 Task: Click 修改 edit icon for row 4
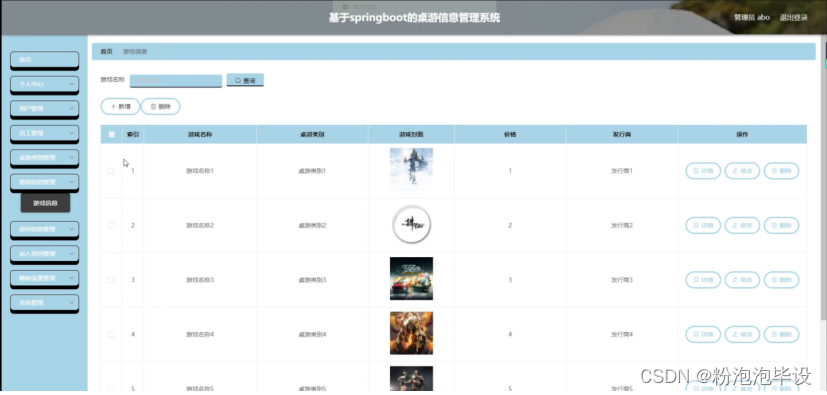742,334
